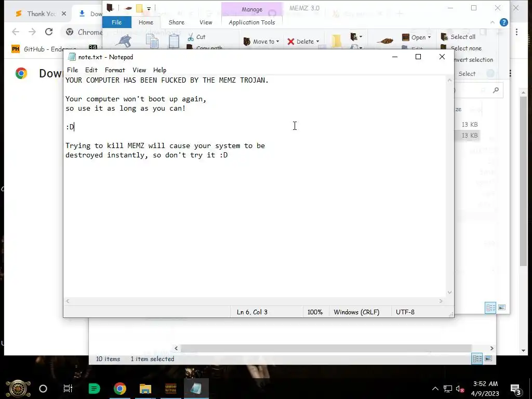Viewport: 532px width, 399px height.
Task: Click Invert selection in ribbon
Action: pos(474,60)
